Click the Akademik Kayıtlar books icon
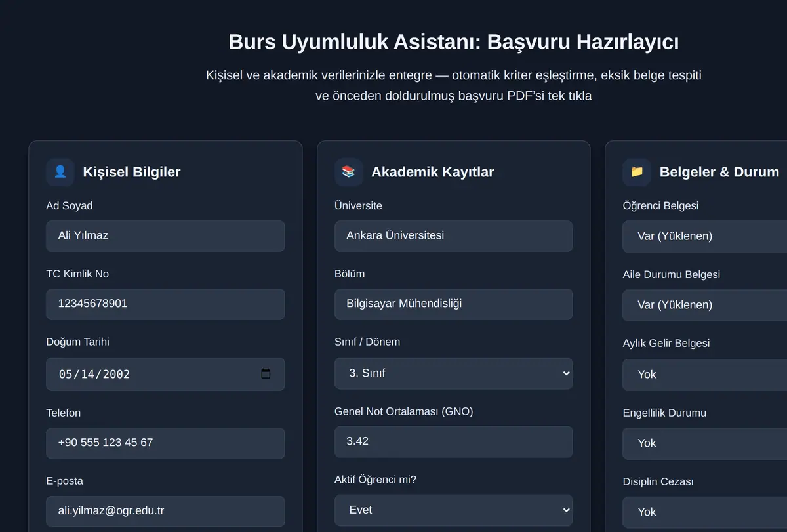Image resolution: width=787 pixels, height=532 pixels. tap(348, 172)
